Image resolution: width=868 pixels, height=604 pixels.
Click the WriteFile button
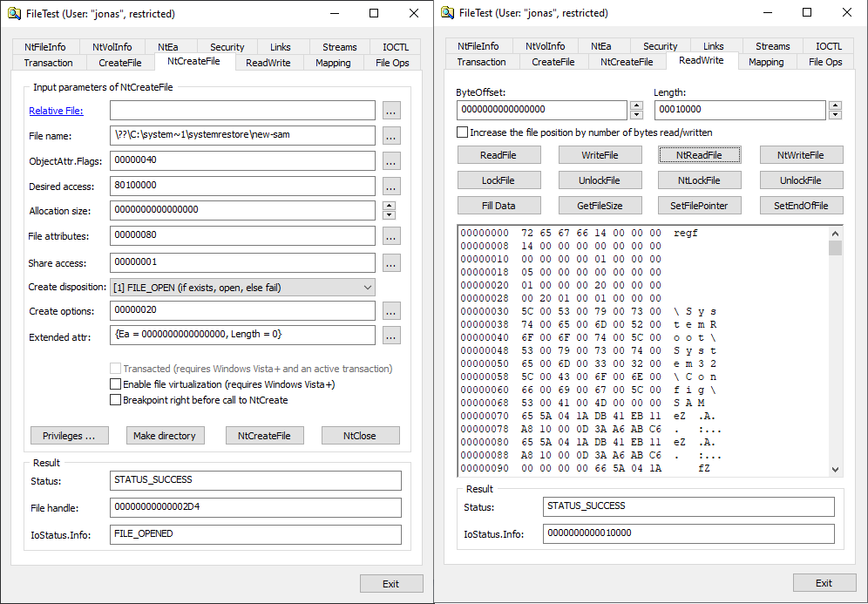point(600,155)
